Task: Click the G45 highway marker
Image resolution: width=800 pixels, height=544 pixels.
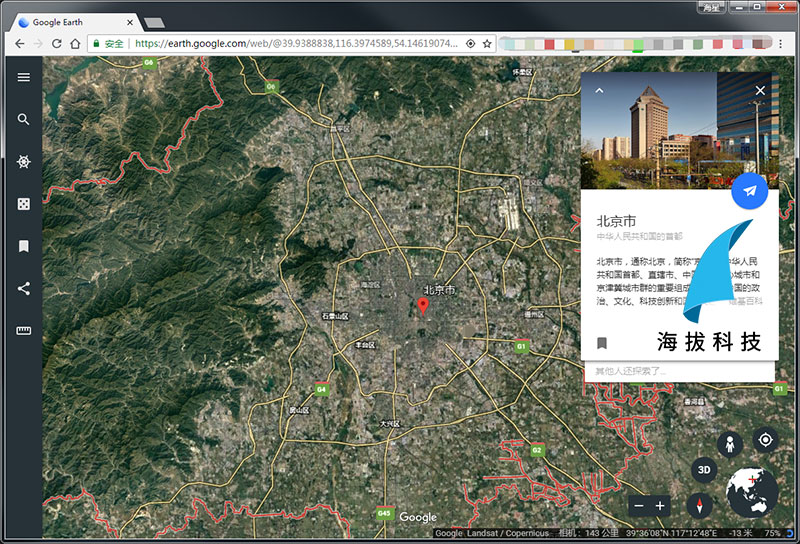Action: [384, 513]
